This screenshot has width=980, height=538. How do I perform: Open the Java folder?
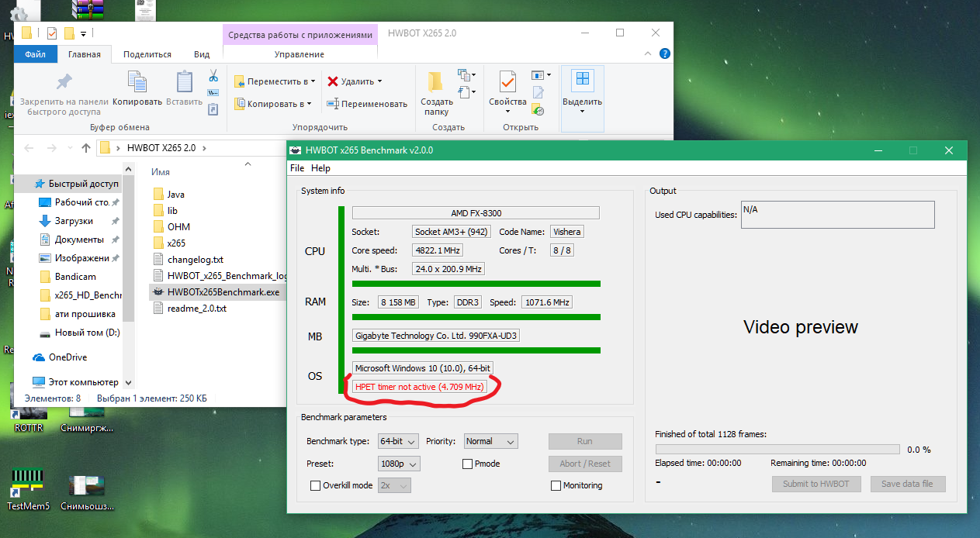point(175,195)
